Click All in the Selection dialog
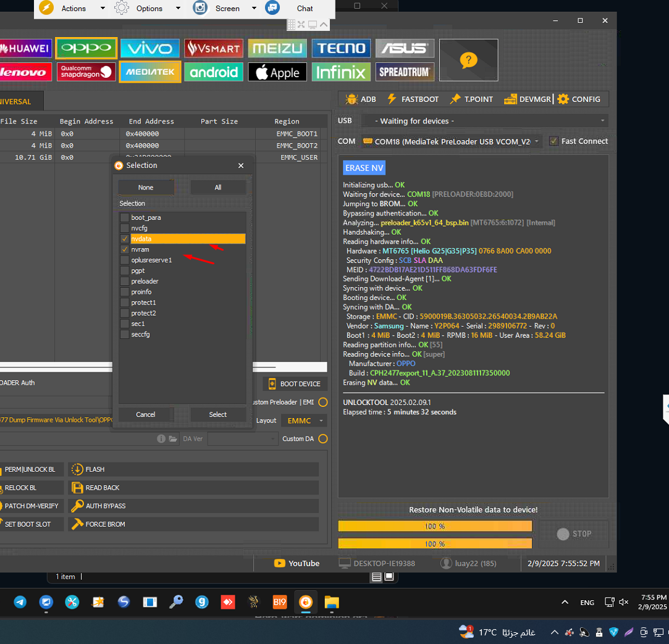The image size is (669, 644). (x=218, y=188)
